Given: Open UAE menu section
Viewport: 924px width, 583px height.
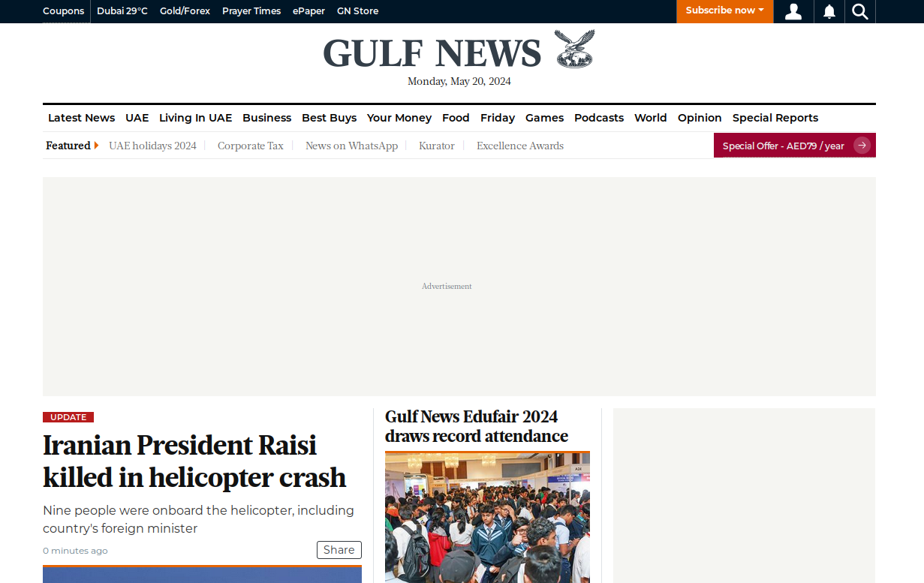Looking at the screenshot, I should click(137, 118).
